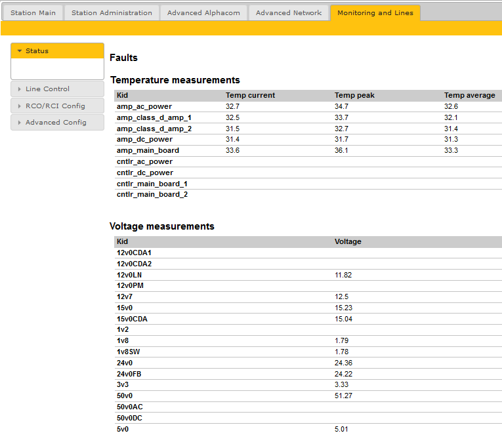Select the 12v0LN voltage row label

[x=129, y=275]
